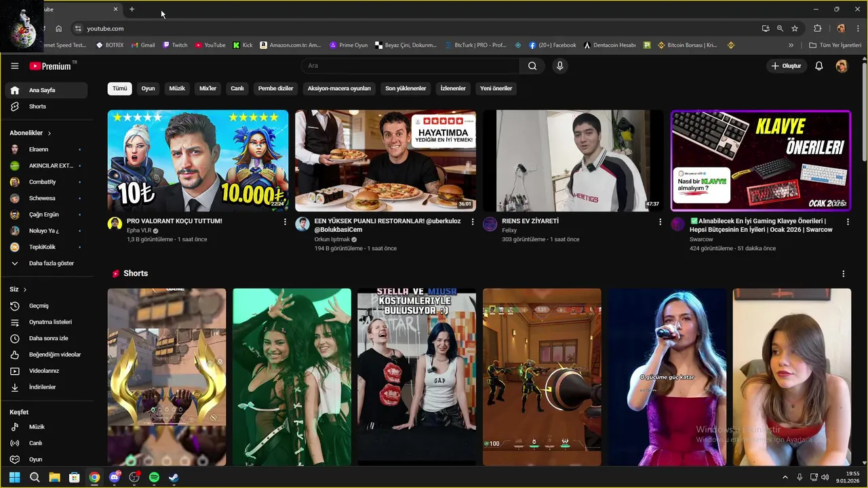868x488 pixels.
Task: Open the Epha VLR channel avatar
Action: pos(115,224)
